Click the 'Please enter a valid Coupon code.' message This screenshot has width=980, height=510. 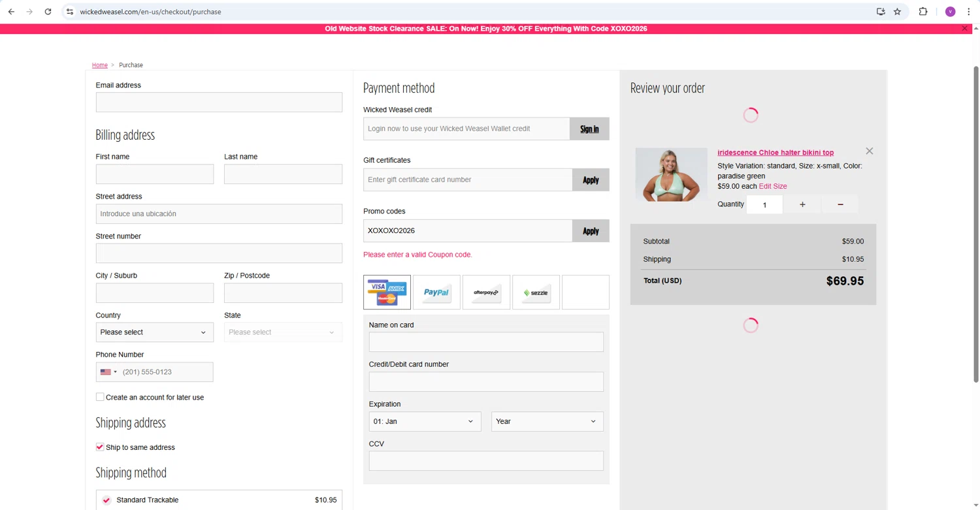coord(417,255)
